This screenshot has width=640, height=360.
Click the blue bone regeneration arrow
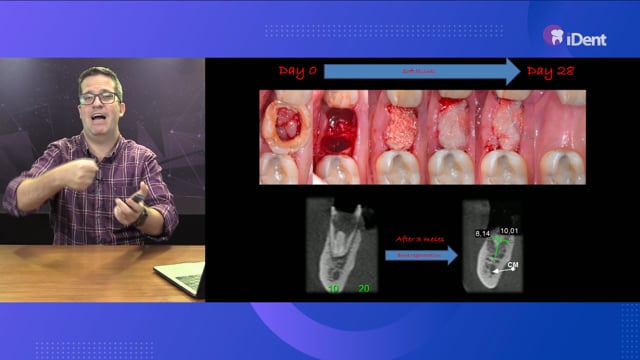click(x=422, y=255)
